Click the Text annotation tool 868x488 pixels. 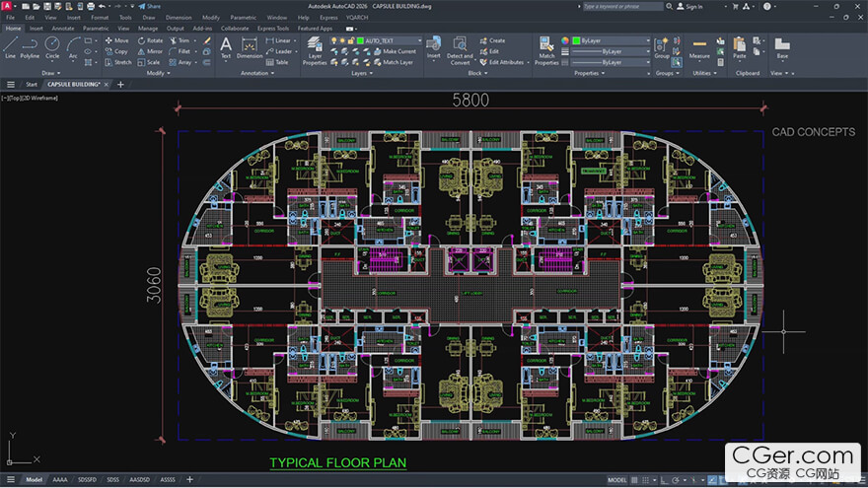tap(226, 47)
